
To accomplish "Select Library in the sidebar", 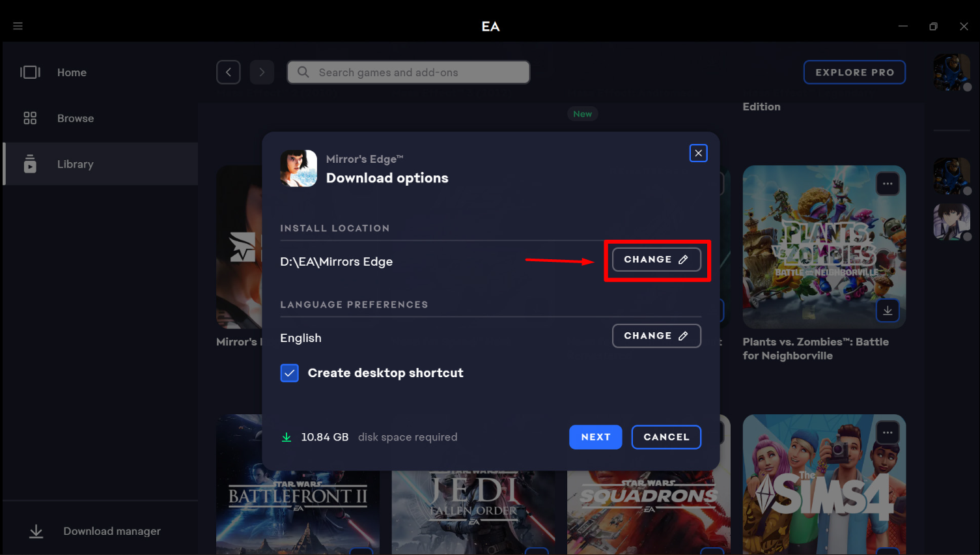I will [x=100, y=164].
